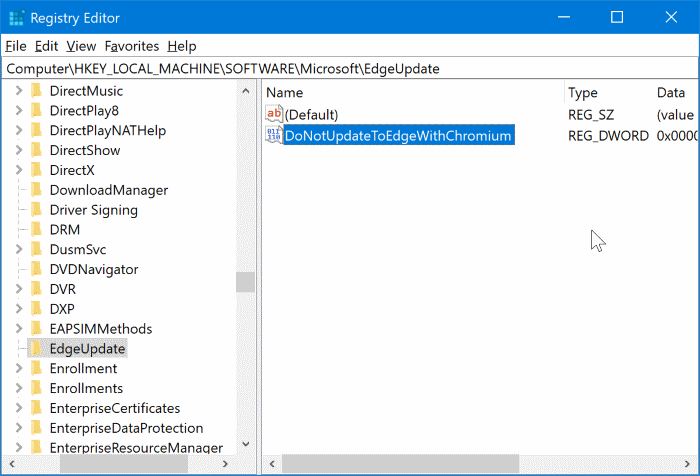Viewport: 700px width, 476px height.
Task: Click the Registry Editor title bar icon
Action: tap(17, 18)
